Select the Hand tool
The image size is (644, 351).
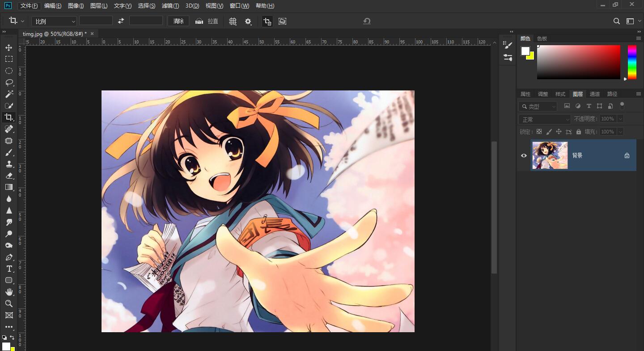click(x=8, y=292)
